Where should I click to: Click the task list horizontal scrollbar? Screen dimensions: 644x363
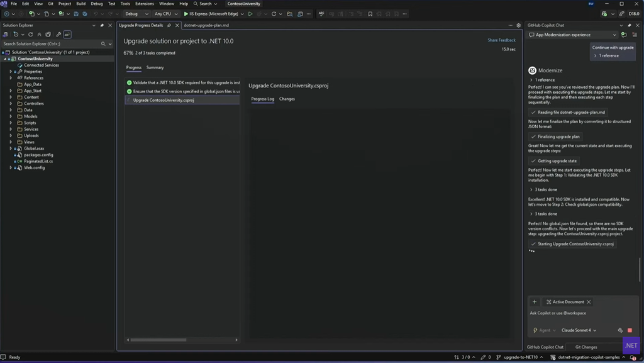click(158, 340)
